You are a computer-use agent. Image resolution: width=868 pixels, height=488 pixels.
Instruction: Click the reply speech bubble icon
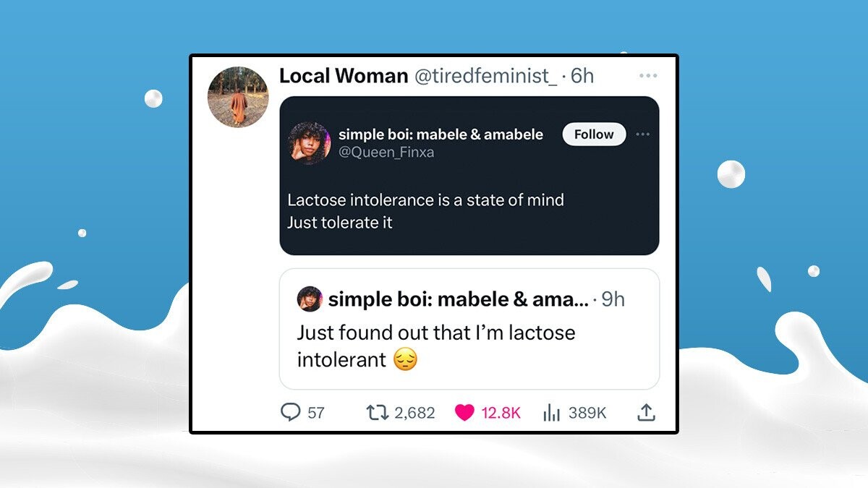click(290, 412)
